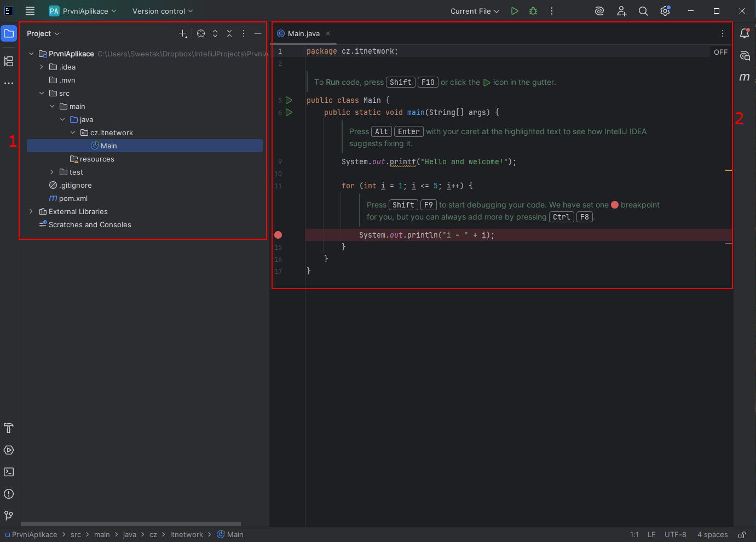The width and height of the screenshot is (756, 542).
Task: Open IDE settings gear
Action: tap(665, 11)
